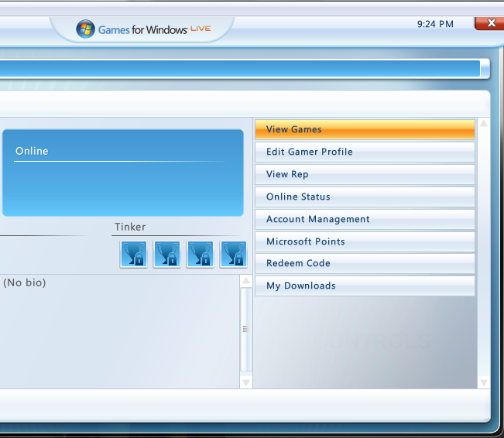This screenshot has width=504, height=438.
Task: Click the menu list scroll down arrow
Action: (x=484, y=382)
